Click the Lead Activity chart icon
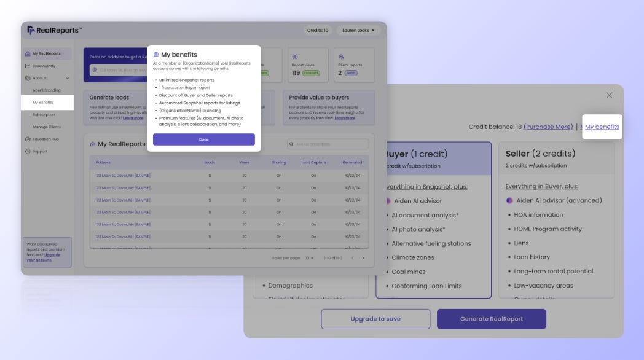Image resolution: width=644 pixels, height=360 pixels. pos(28,66)
